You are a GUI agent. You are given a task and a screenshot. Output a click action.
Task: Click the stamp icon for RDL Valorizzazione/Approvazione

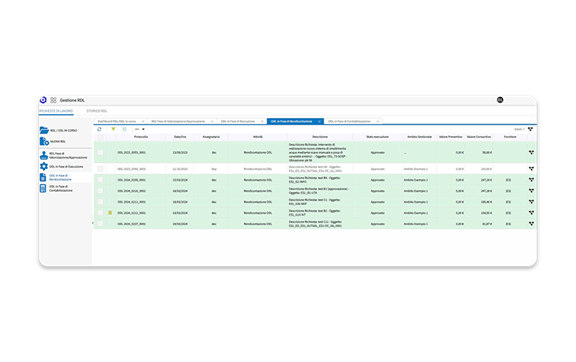coord(44,155)
